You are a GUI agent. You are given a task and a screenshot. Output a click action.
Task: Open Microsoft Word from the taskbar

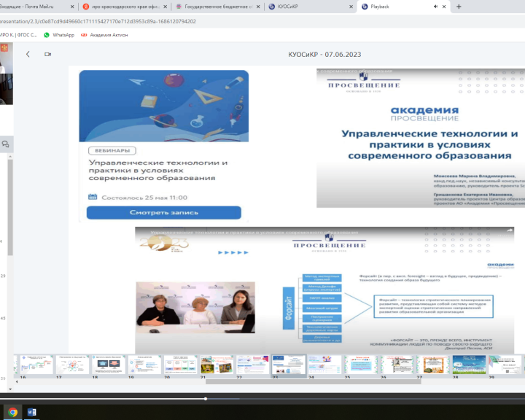(31, 412)
